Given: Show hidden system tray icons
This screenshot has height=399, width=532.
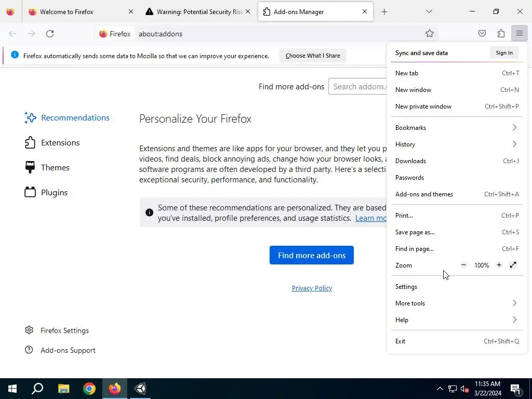Looking at the screenshot, I should tap(440, 389).
